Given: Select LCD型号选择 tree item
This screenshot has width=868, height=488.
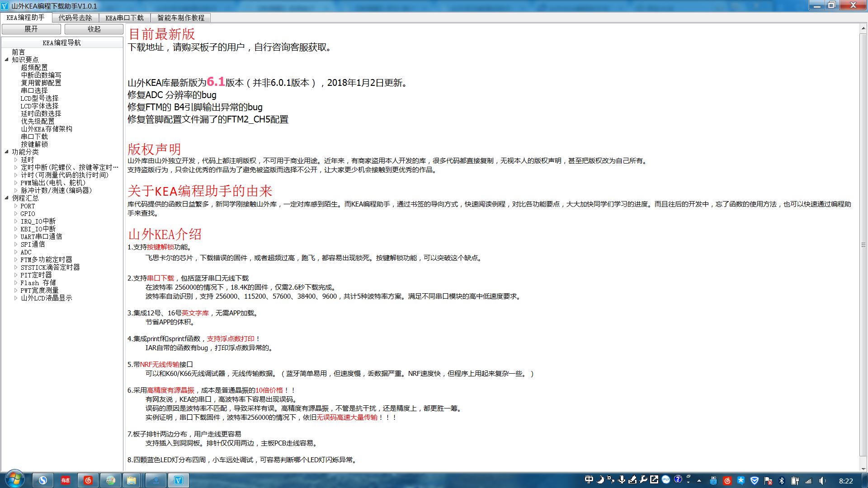Looking at the screenshot, I should (39, 98).
